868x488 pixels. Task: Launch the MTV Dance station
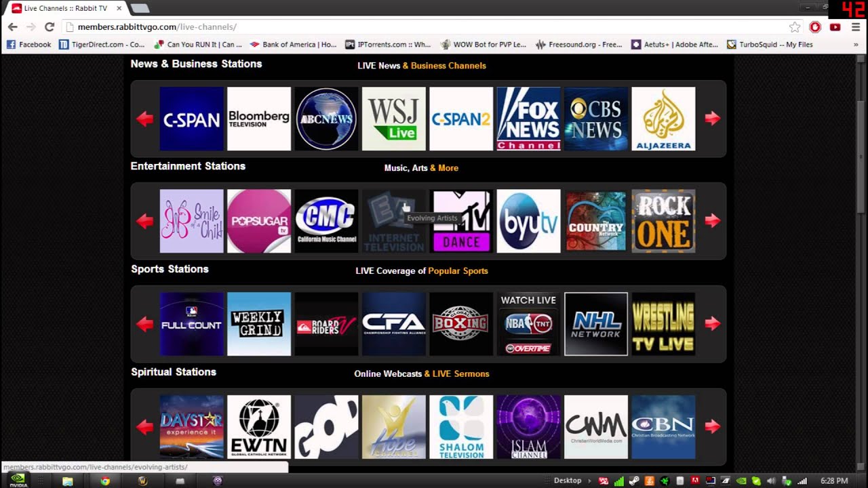click(461, 221)
